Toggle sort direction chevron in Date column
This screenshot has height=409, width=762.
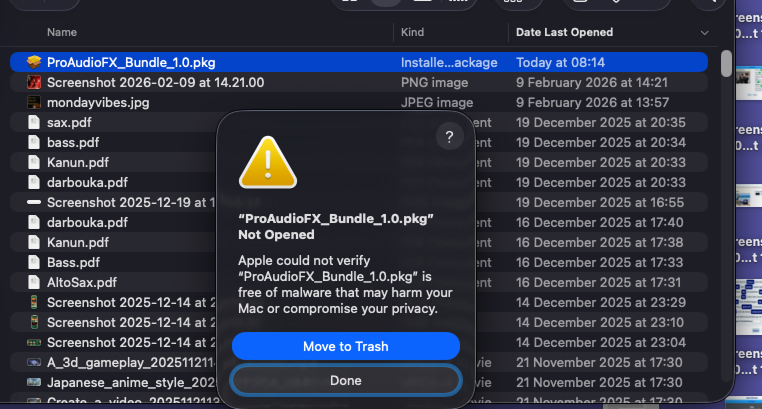[x=704, y=33]
